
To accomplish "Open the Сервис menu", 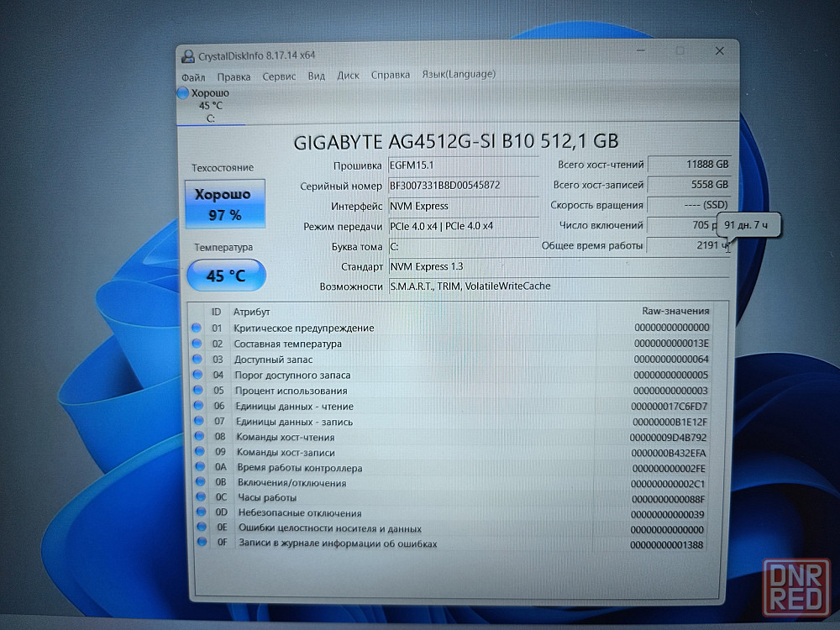I will click(279, 76).
